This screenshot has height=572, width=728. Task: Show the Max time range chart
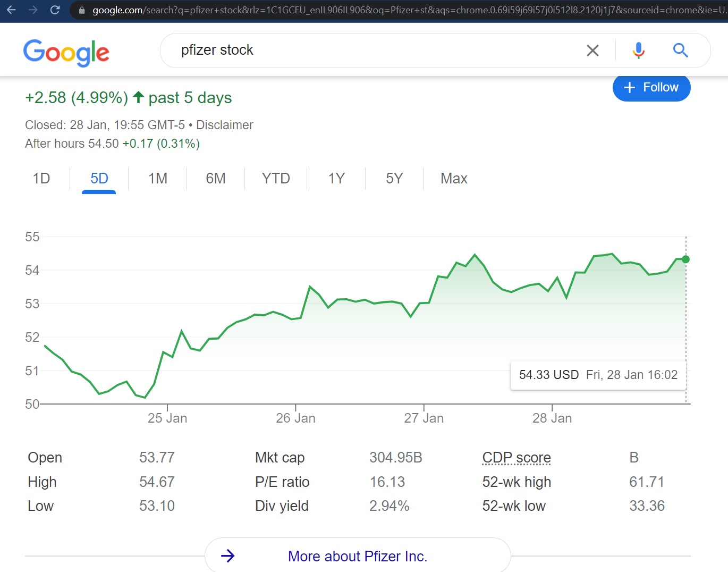454,178
